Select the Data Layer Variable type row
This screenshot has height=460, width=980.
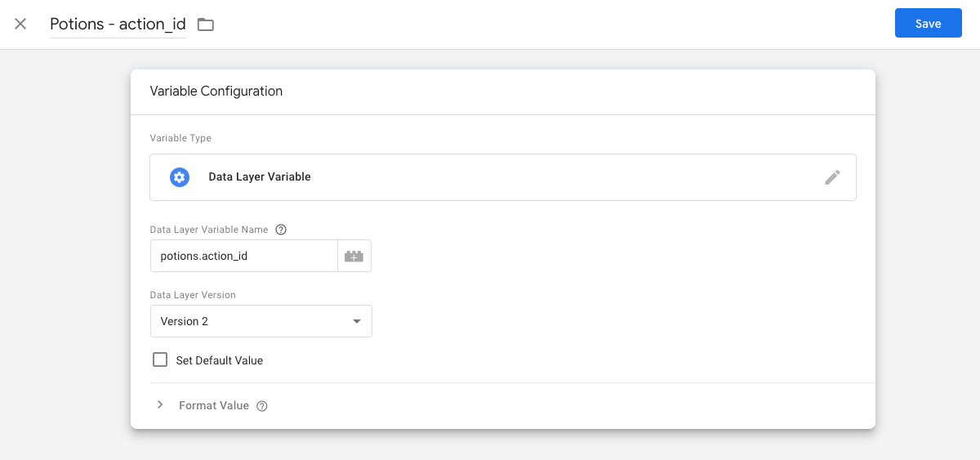[503, 177]
